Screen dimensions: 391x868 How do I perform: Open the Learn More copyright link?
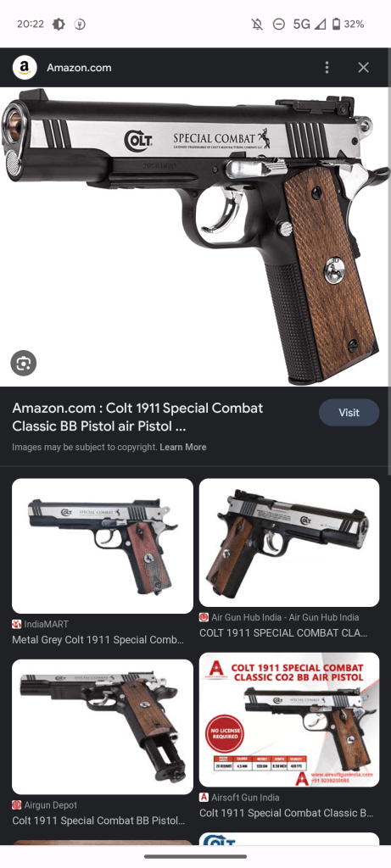(x=182, y=448)
